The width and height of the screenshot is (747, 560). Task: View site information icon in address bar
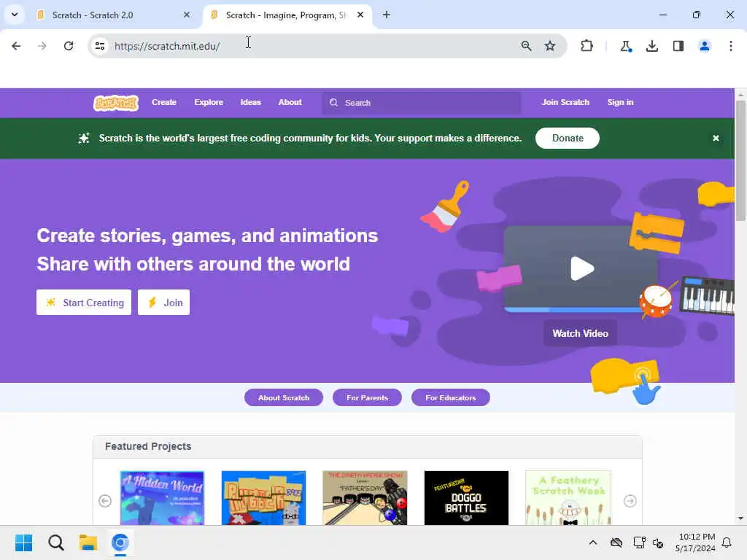(x=100, y=46)
